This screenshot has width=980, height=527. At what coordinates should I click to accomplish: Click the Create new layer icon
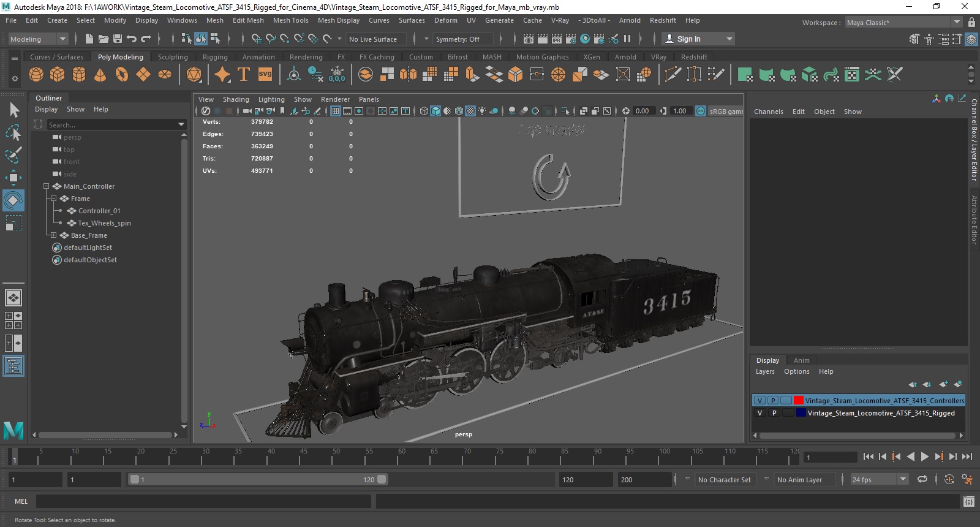coord(943,384)
